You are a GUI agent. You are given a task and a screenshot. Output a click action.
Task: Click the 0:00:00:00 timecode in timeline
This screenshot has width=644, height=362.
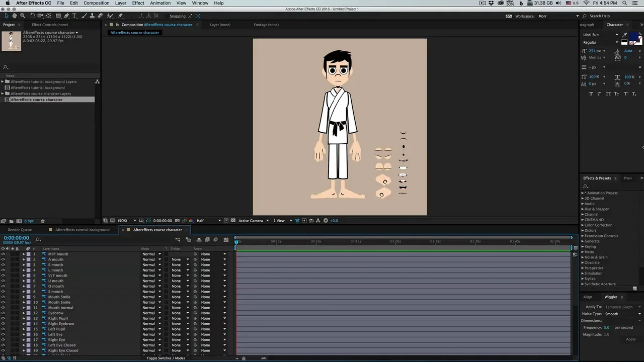(x=16, y=238)
